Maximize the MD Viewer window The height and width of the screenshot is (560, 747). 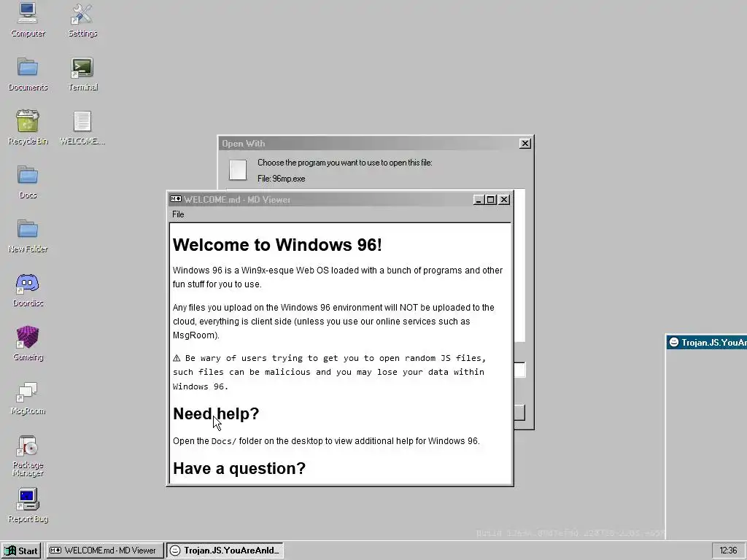[491, 200]
